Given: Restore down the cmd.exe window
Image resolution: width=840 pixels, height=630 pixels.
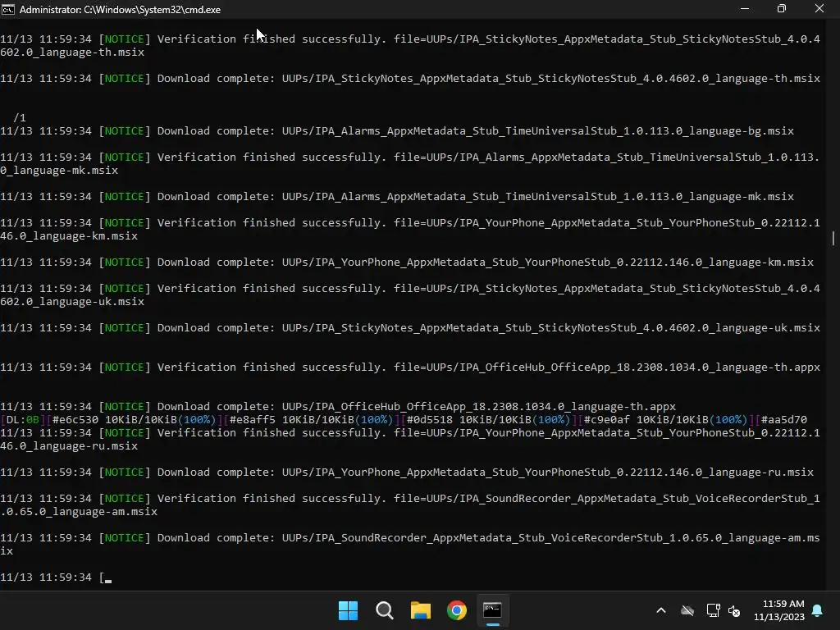Looking at the screenshot, I should (x=782, y=8).
